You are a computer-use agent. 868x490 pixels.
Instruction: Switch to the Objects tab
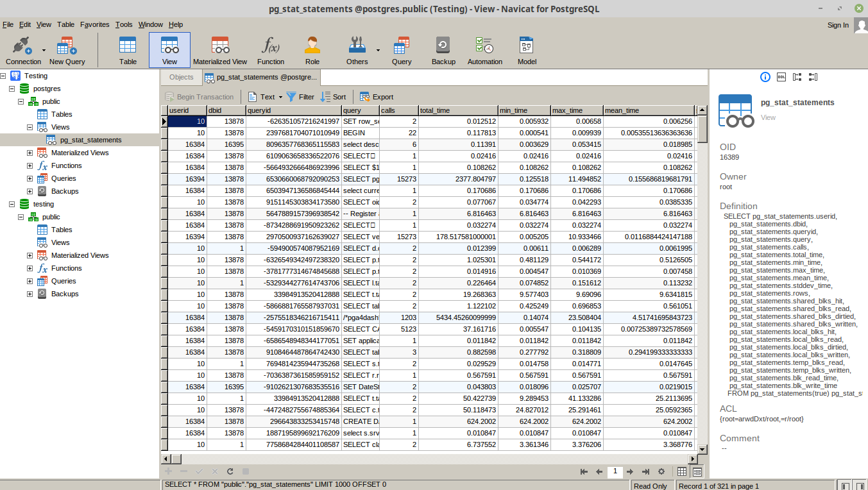click(181, 77)
